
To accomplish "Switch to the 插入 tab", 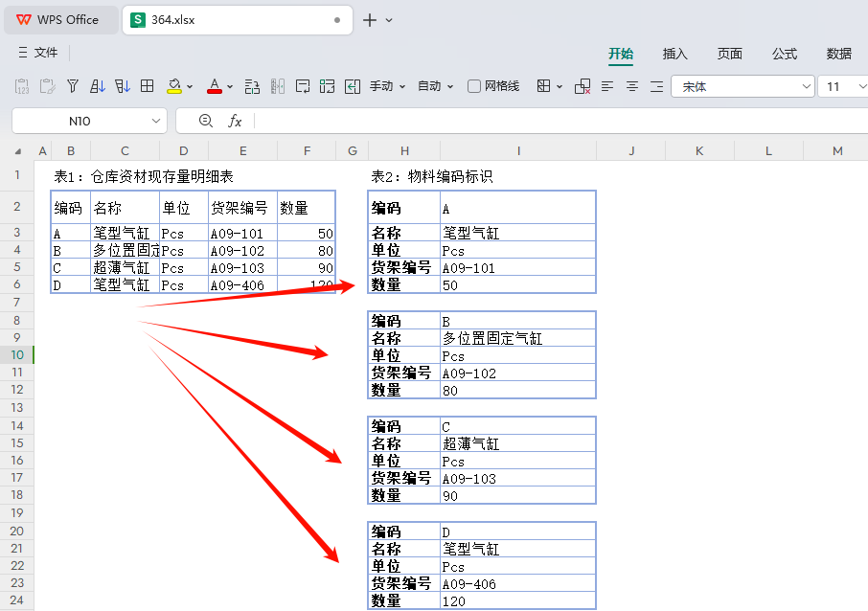I will [674, 54].
